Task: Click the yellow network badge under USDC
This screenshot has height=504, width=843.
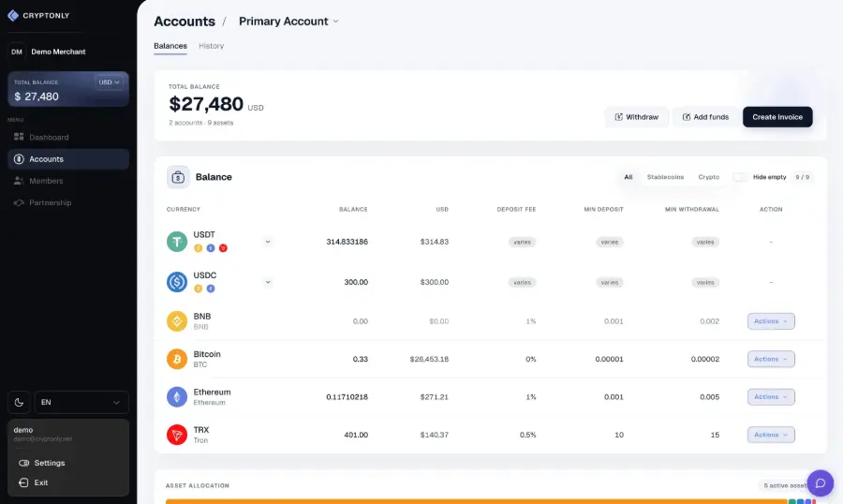Action: 198,289
